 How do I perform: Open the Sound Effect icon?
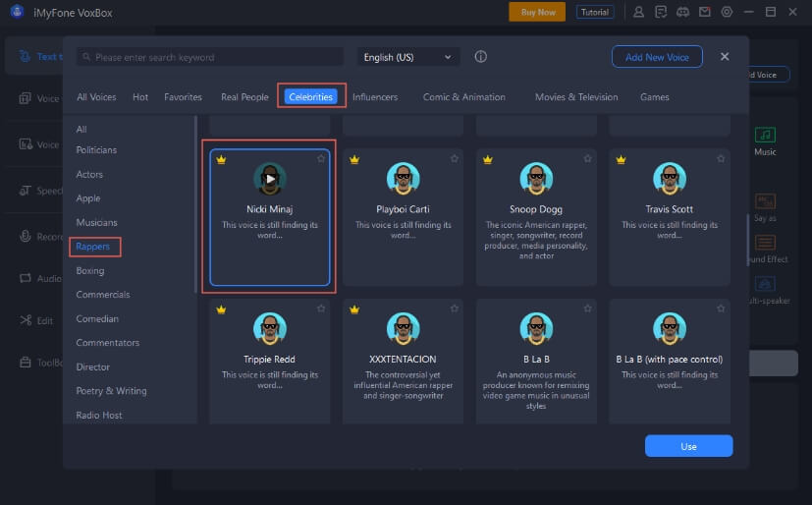point(765,243)
